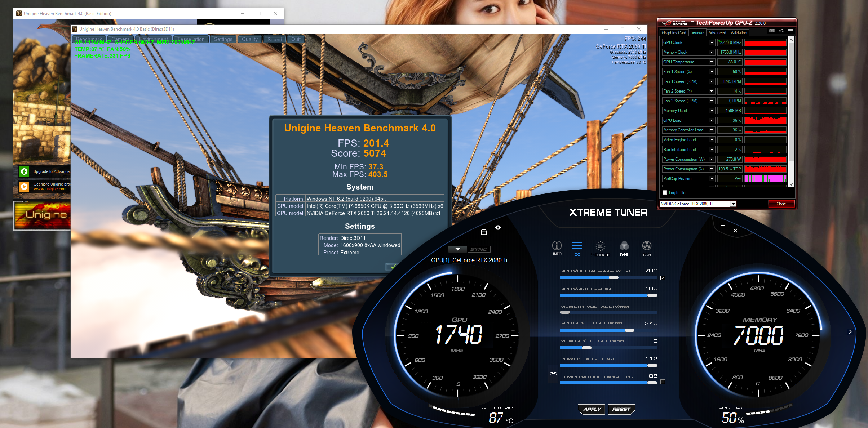Screen dimensions: 868x428
Task: Expand the GPU selection arrow next to SYNC
Action: [457, 249]
